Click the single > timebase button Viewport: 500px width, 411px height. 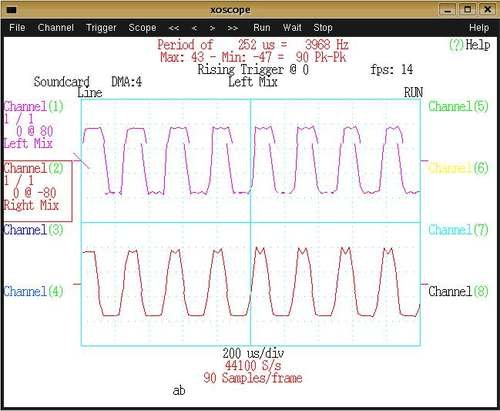[212, 28]
